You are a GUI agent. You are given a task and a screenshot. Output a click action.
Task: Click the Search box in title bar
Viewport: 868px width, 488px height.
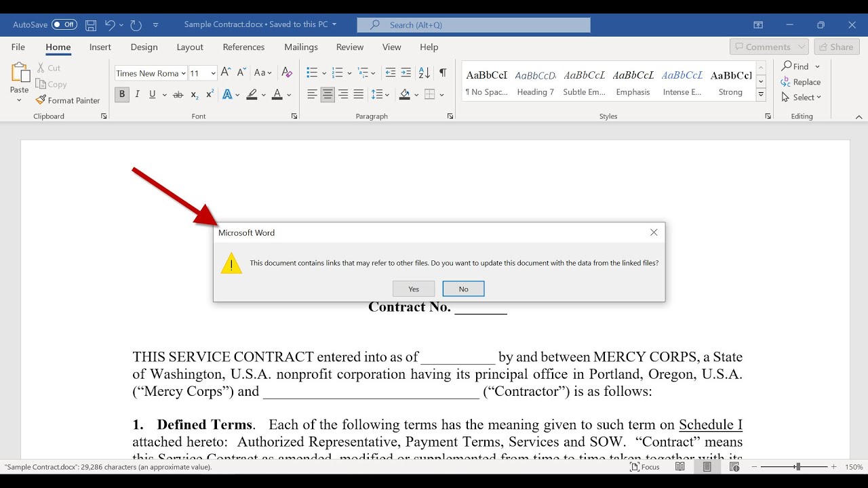coord(474,25)
